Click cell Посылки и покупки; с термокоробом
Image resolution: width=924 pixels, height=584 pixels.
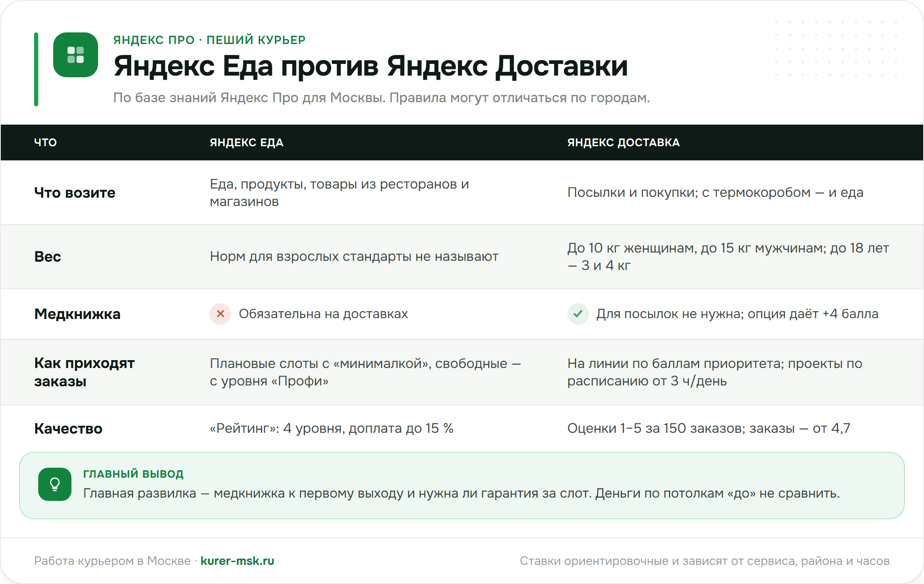pos(715,193)
